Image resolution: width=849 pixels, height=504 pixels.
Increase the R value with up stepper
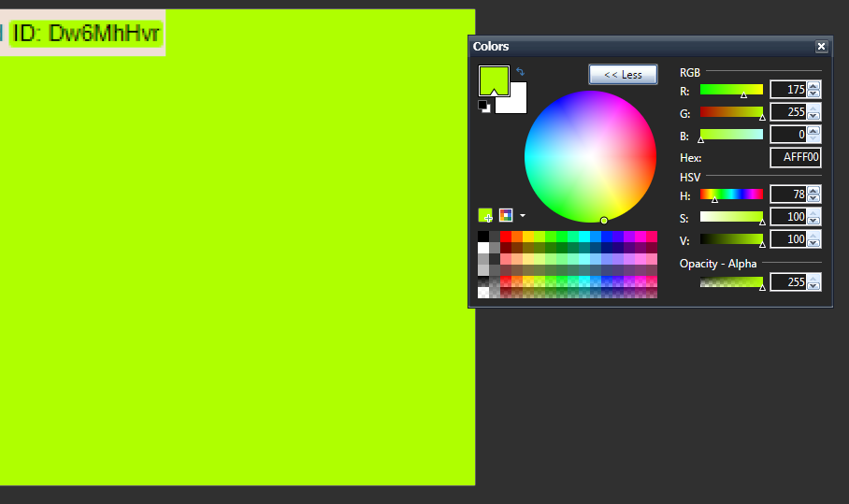[x=813, y=85]
